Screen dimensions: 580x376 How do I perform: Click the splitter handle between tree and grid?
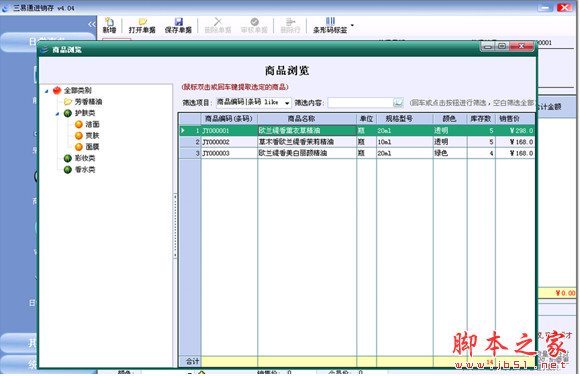(175, 226)
